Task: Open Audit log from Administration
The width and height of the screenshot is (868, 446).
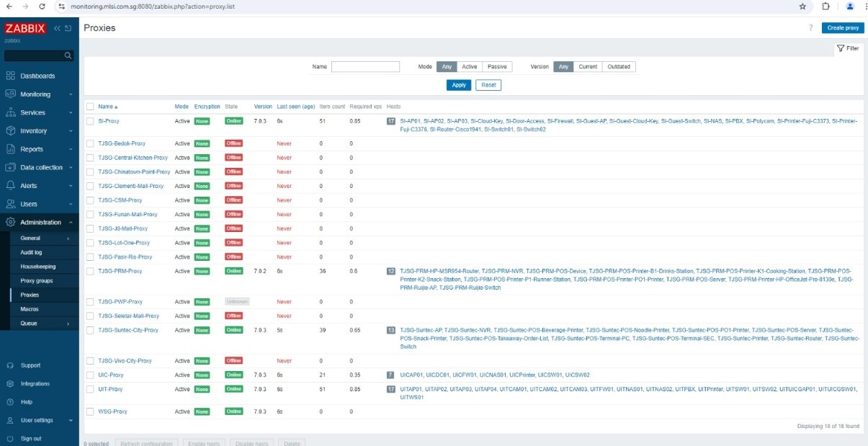Action: coord(31,252)
